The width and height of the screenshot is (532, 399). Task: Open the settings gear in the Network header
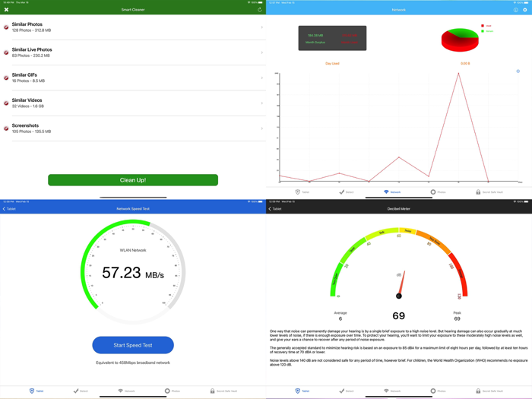[x=525, y=10]
